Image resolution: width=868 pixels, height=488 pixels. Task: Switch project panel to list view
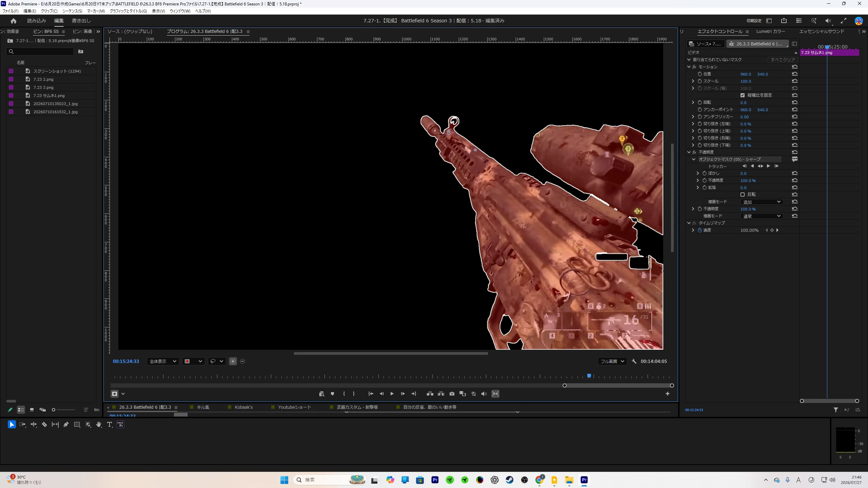(x=21, y=410)
